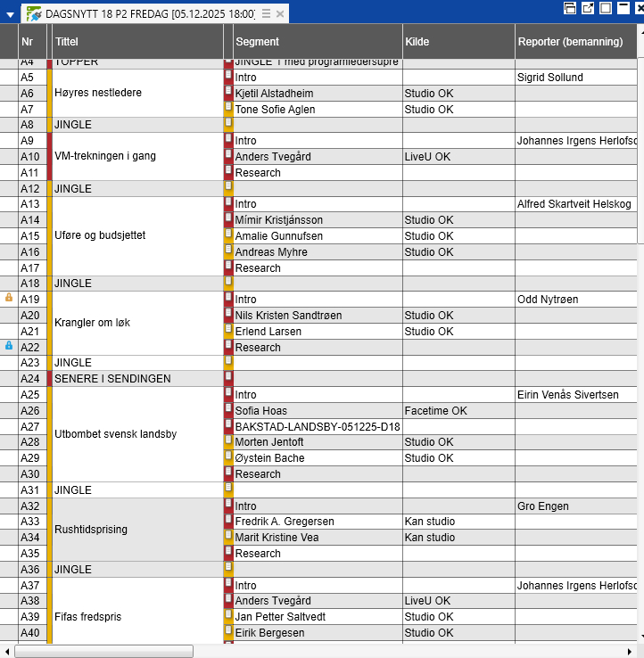The width and height of the screenshot is (644, 658).
Task: Click the orange lock icon on row A19
Action: pyautogui.click(x=9, y=298)
